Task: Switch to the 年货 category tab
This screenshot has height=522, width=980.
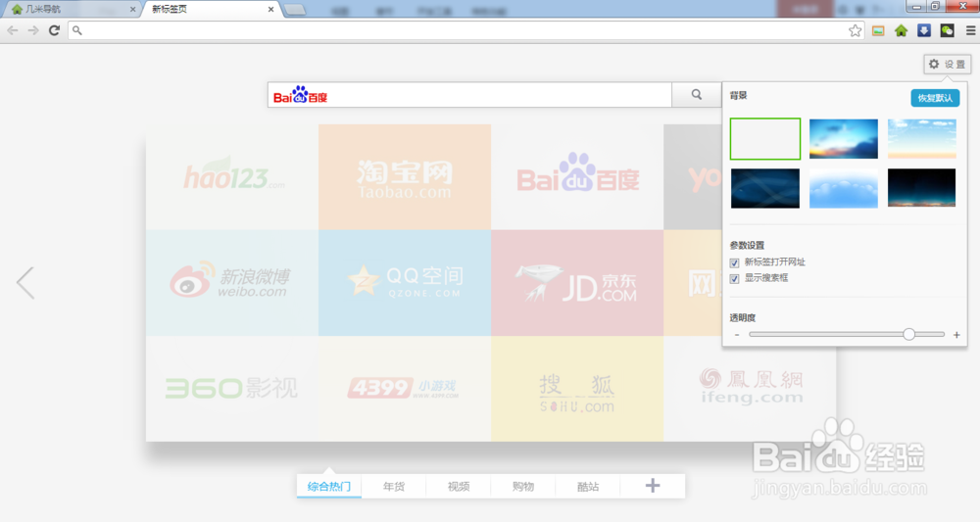Action: (394, 487)
